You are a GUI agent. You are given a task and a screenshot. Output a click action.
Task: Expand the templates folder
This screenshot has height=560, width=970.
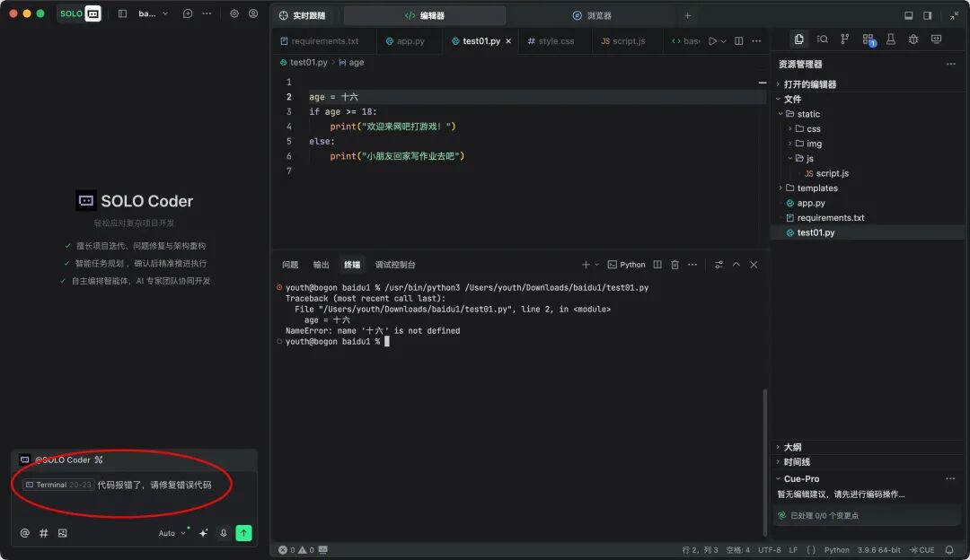816,188
